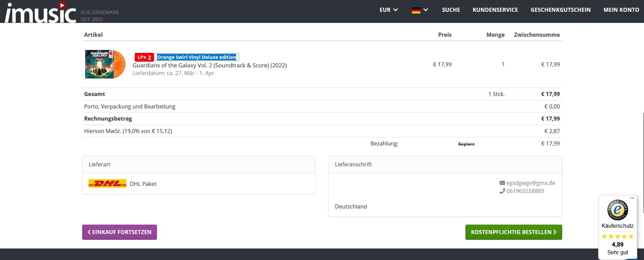
Task: Click Hiervon MwSt. row text
Action: [128, 131]
